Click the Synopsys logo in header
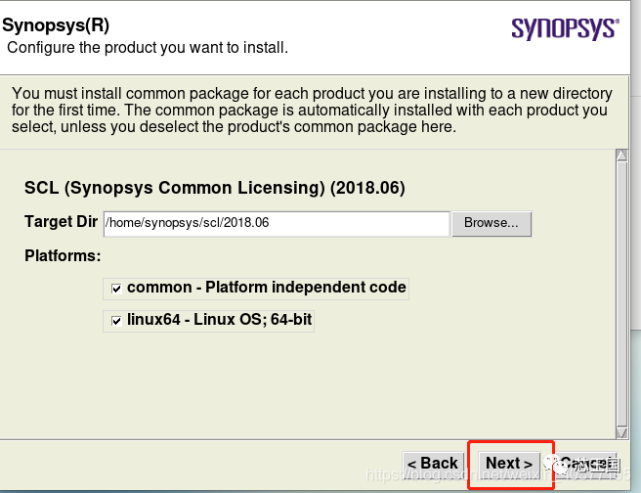 [x=565, y=29]
